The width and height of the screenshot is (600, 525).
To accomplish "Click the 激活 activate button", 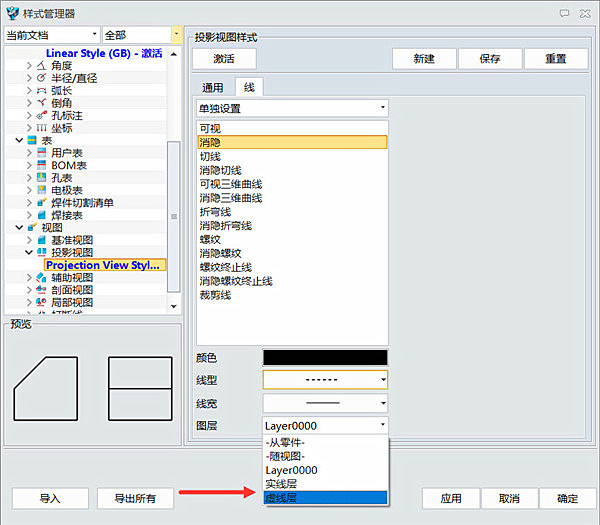I will (x=225, y=59).
